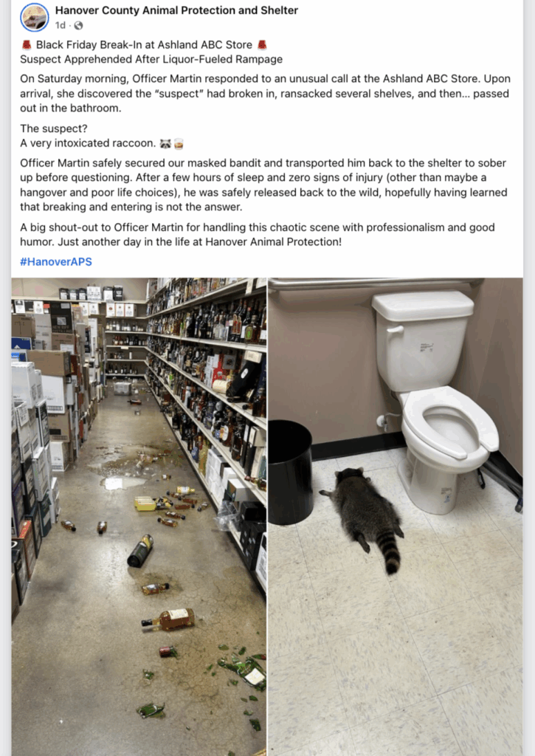This screenshot has height=756, width=535.
Task: Click the raccoon face emoji
Action: coord(165,144)
